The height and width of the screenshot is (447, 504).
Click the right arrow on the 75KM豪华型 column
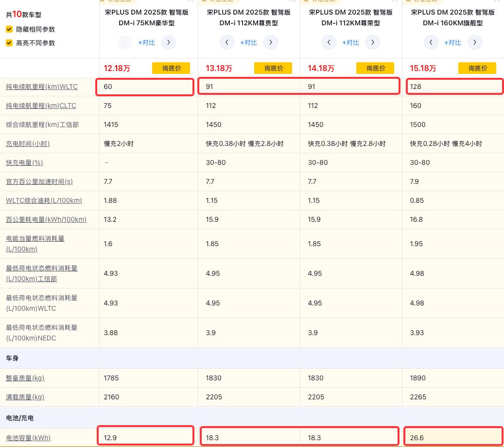[x=169, y=42]
